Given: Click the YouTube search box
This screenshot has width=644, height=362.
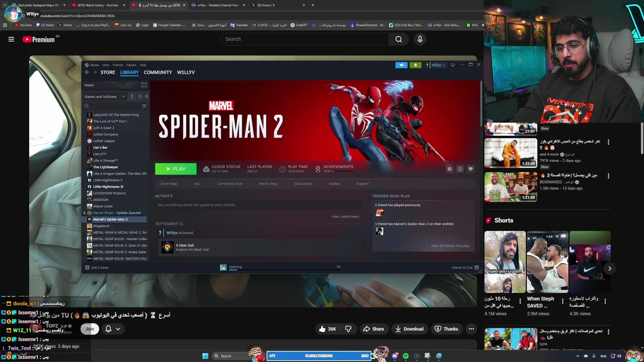Looking at the screenshot, I should [x=304, y=39].
